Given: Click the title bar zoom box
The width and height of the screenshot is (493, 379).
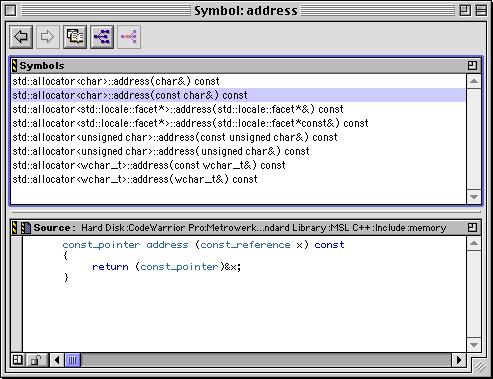Looking at the screenshot, I should 465,10.
